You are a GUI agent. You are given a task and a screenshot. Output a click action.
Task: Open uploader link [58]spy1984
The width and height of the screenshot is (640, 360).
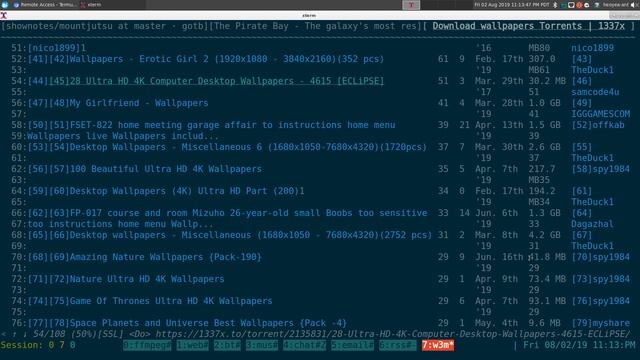click(600, 169)
